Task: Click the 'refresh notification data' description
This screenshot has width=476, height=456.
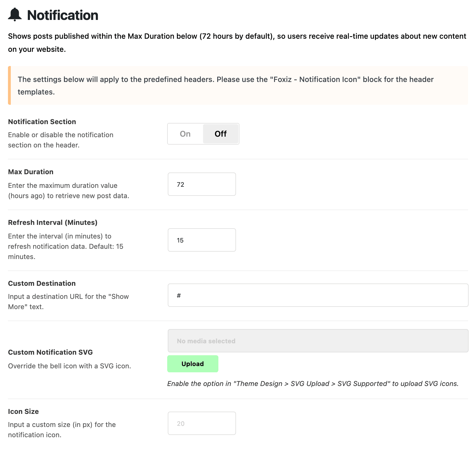Action: [65, 246]
